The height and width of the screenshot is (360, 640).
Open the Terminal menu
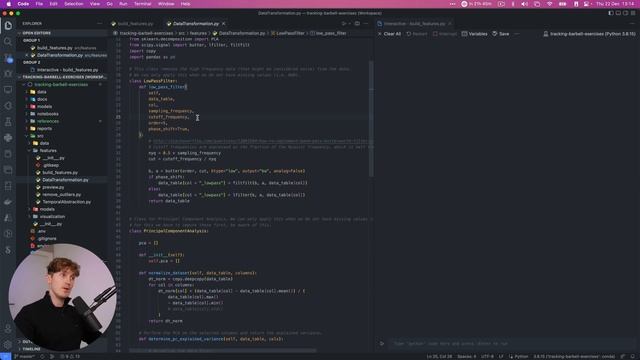[142, 4]
